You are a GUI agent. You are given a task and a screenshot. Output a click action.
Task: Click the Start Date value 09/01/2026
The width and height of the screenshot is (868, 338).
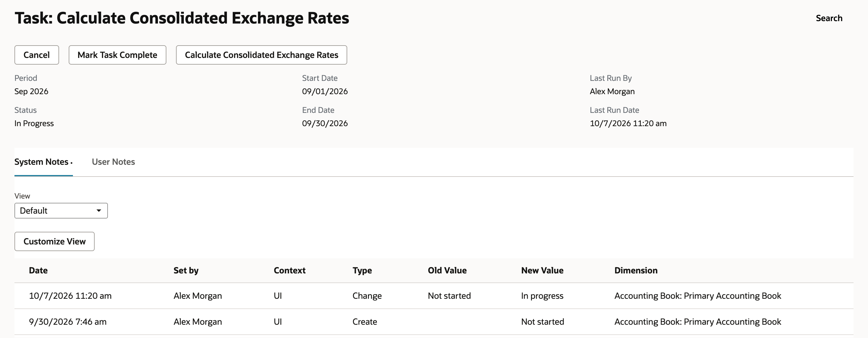[325, 91]
